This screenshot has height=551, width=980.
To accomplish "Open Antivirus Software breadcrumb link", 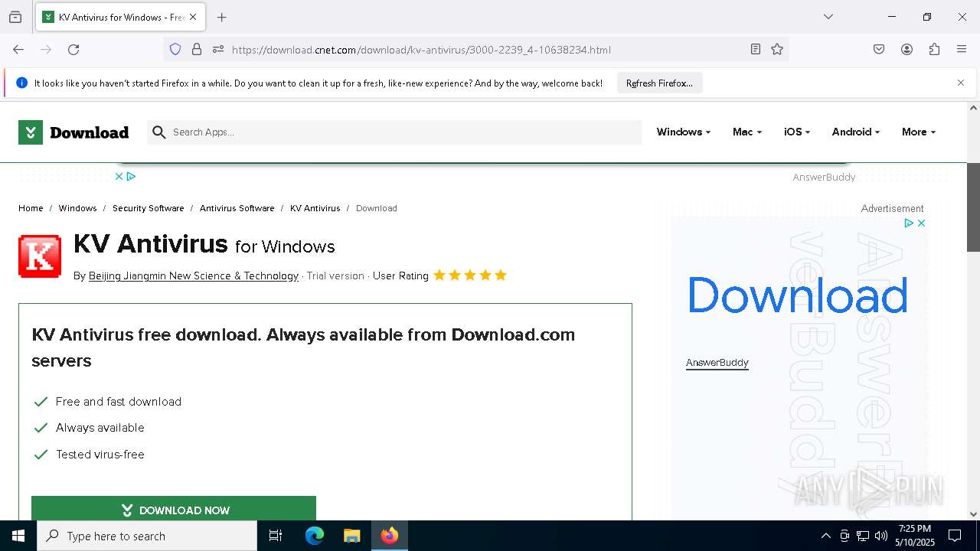I will 237,208.
